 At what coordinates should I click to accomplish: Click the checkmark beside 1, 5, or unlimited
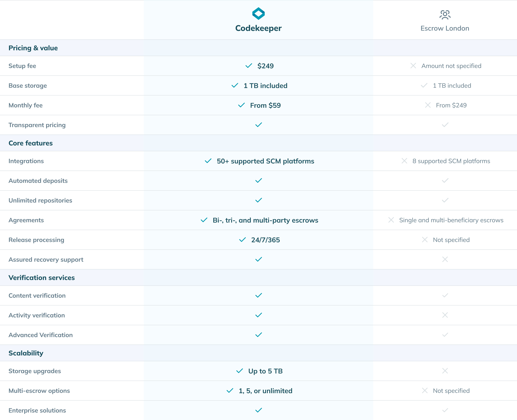click(230, 391)
